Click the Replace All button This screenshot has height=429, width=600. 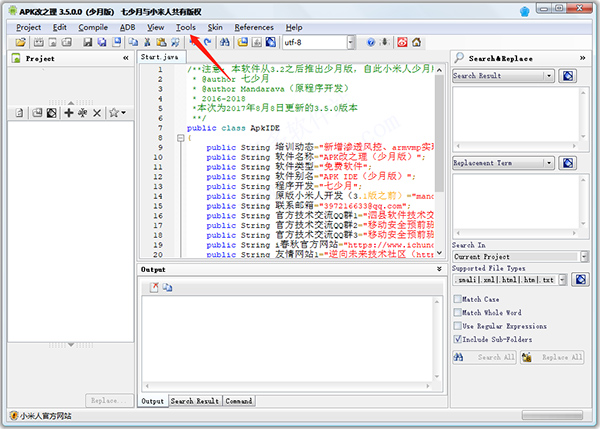[552, 357]
